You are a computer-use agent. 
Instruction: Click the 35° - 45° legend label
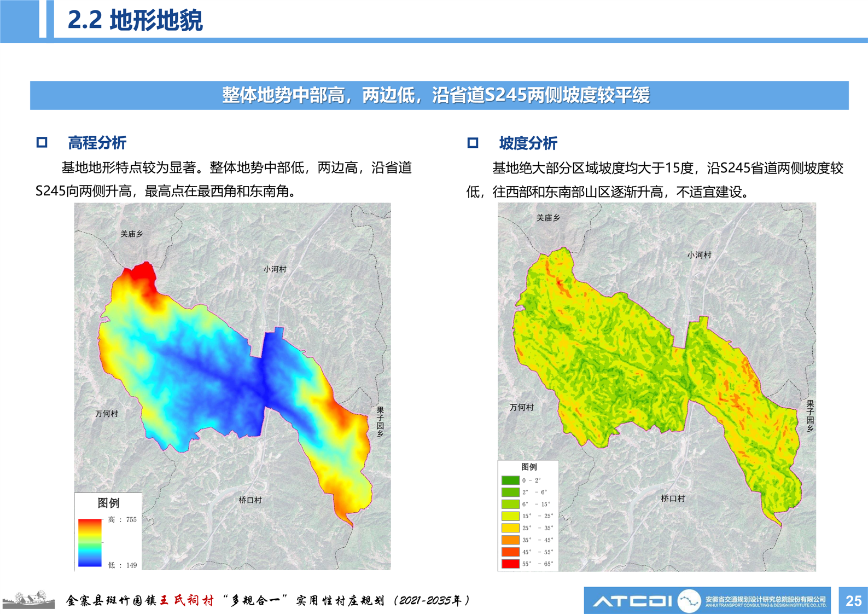pyautogui.click(x=538, y=540)
